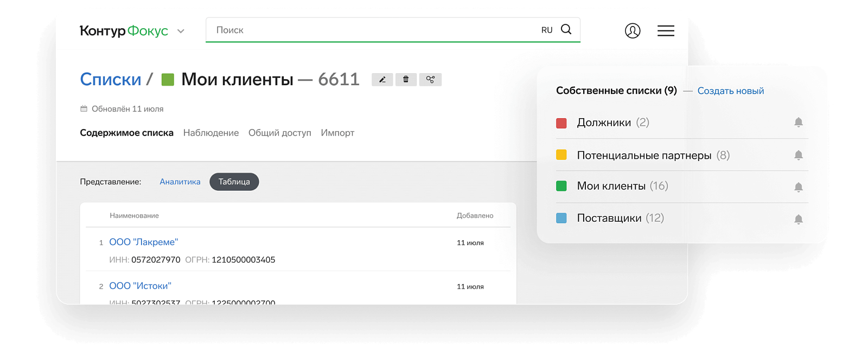Click the Собственные списки (9) heading
868x355 pixels.
coord(616,91)
